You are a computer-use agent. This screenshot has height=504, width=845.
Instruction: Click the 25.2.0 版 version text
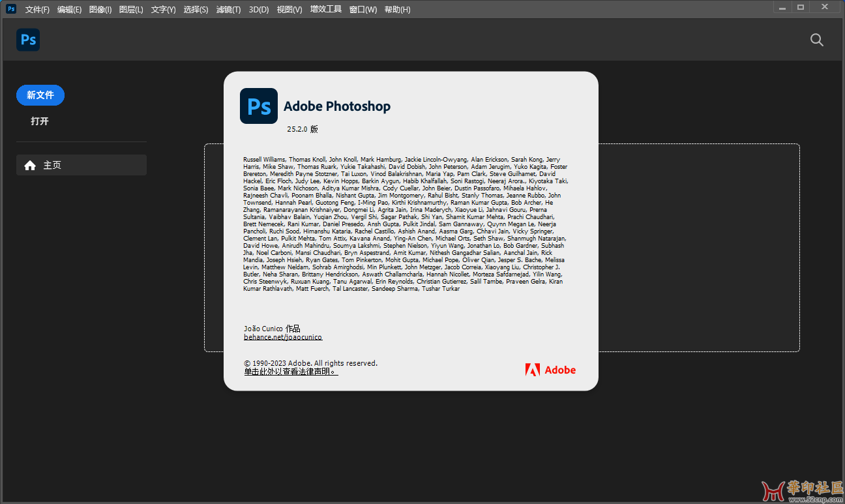303,129
